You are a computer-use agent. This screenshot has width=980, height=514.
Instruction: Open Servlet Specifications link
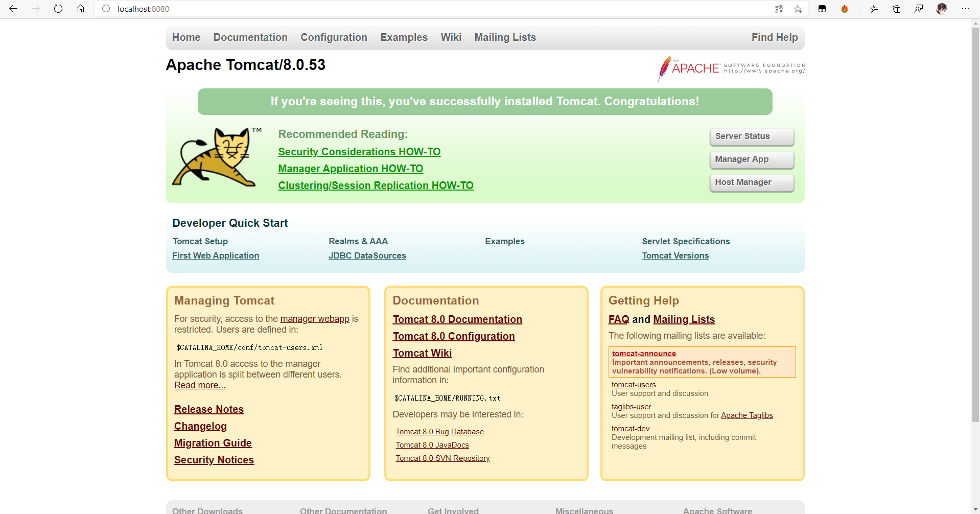(x=686, y=241)
